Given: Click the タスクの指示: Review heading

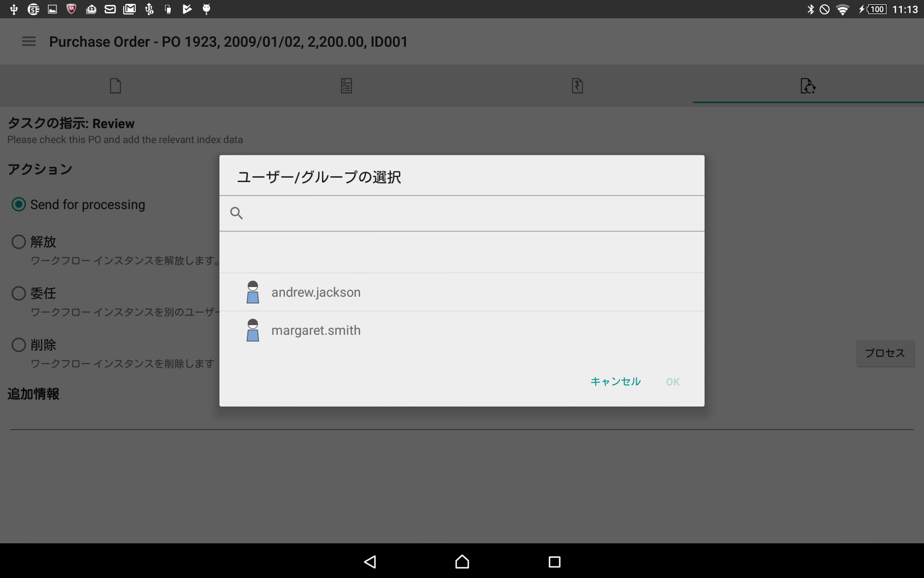Looking at the screenshot, I should pyautogui.click(x=71, y=123).
